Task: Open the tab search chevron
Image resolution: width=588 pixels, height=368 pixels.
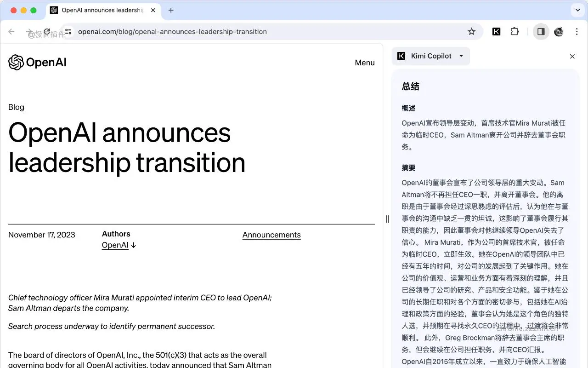Action: pos(578,10)
